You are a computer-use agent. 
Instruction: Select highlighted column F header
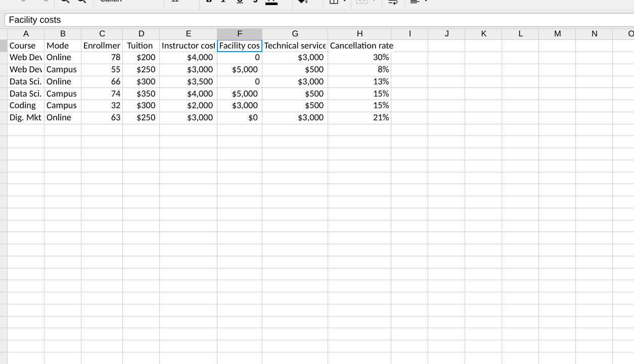[x=240, y=34]
